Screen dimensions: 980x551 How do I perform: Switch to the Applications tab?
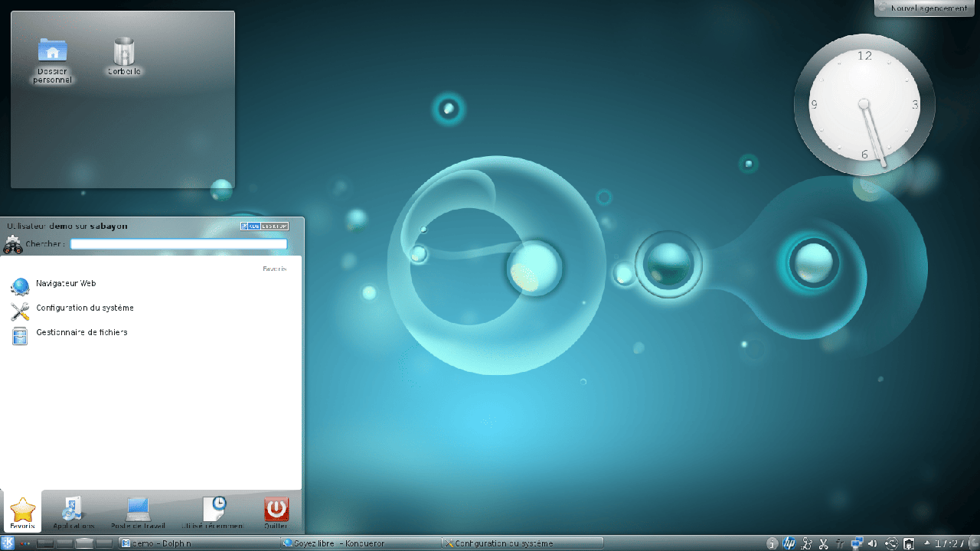pyautogui.click(x=73, y=513)
